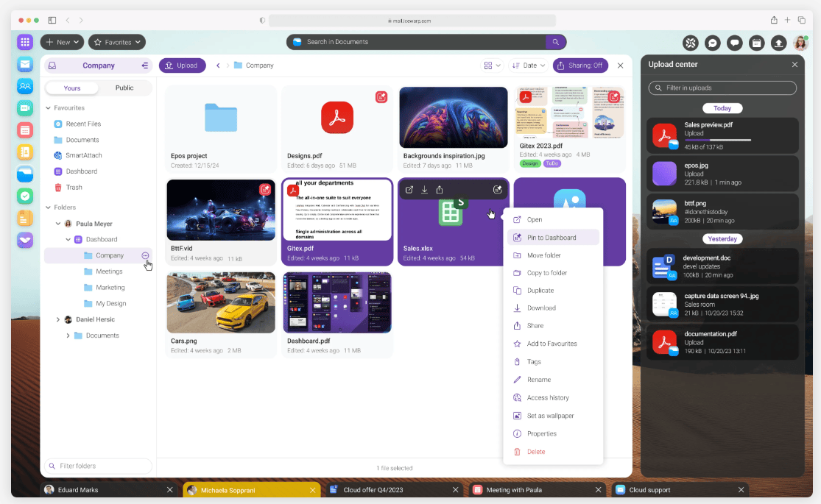Screen dimensions: 821x504
Task: Click Sales preview.pdf upload progress bar
Action: coord(717,139)
